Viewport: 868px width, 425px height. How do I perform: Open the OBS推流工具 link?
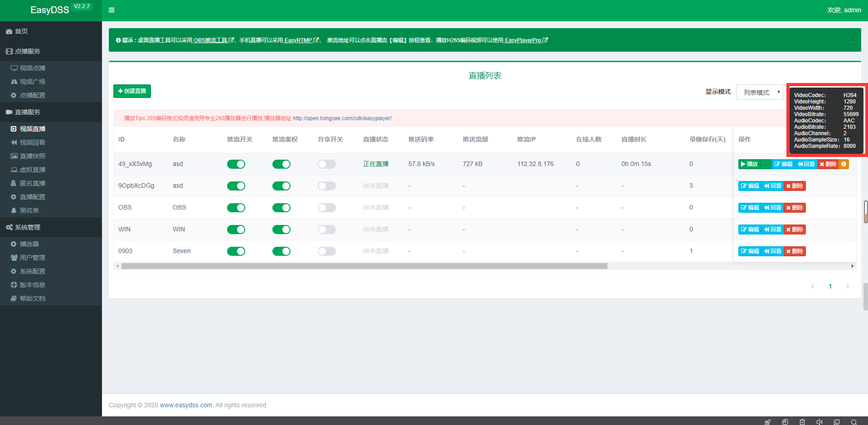tap(214, 40)
